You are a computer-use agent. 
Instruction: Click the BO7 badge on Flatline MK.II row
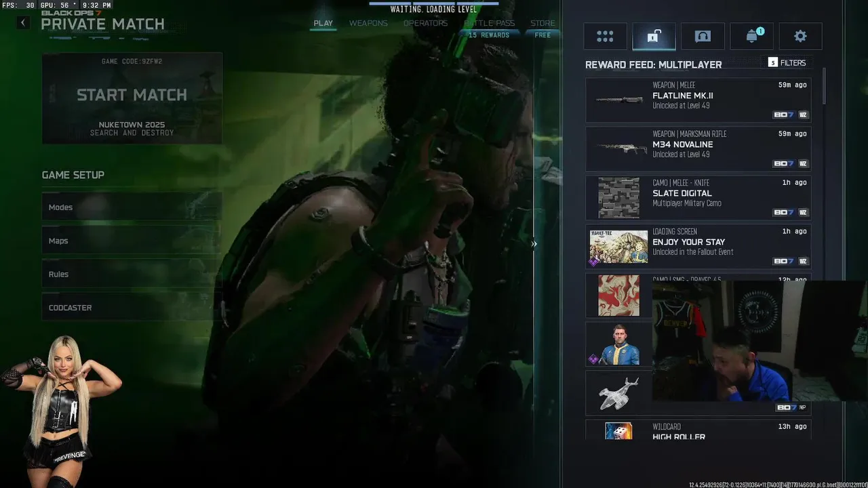[x=783, y=115]
